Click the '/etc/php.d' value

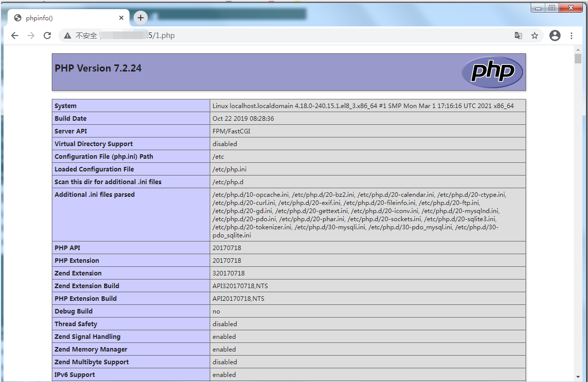(x=227, y=182)
